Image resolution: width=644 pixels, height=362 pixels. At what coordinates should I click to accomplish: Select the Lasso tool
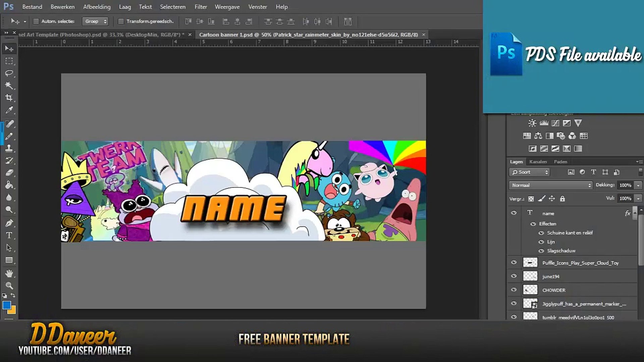coord(9,73)
